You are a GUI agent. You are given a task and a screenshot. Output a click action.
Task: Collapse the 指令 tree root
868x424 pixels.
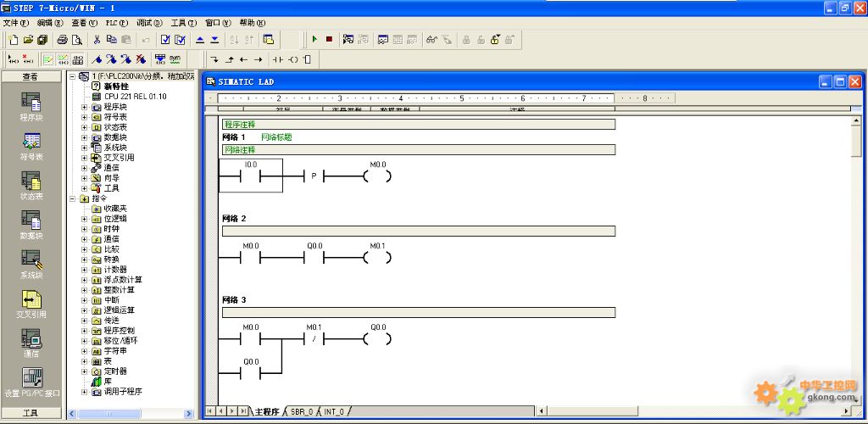click(x=73, y=198)
